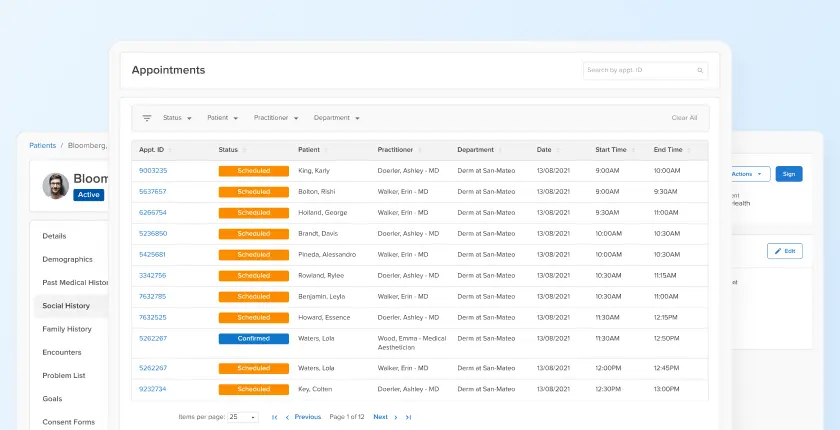This screenshot has width=840, height=430.
Task: Expand the Patient filter dropdown
Action: [223, 118]
